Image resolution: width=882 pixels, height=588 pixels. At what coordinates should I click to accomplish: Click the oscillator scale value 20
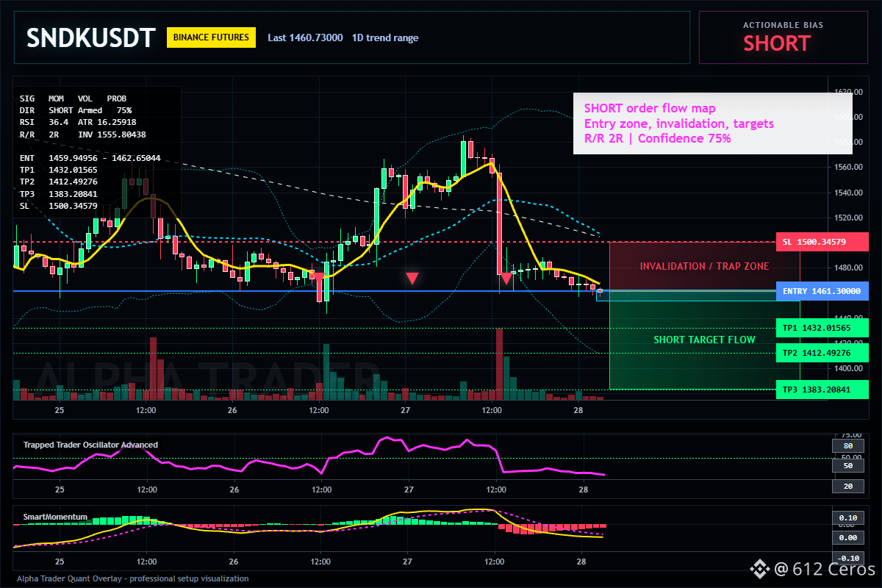click(x=847, y=486)
